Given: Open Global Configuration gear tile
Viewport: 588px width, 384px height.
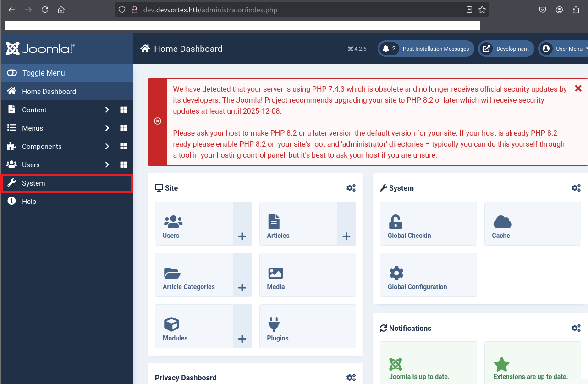Looking at the screenshot, I should tap(396, 274).
